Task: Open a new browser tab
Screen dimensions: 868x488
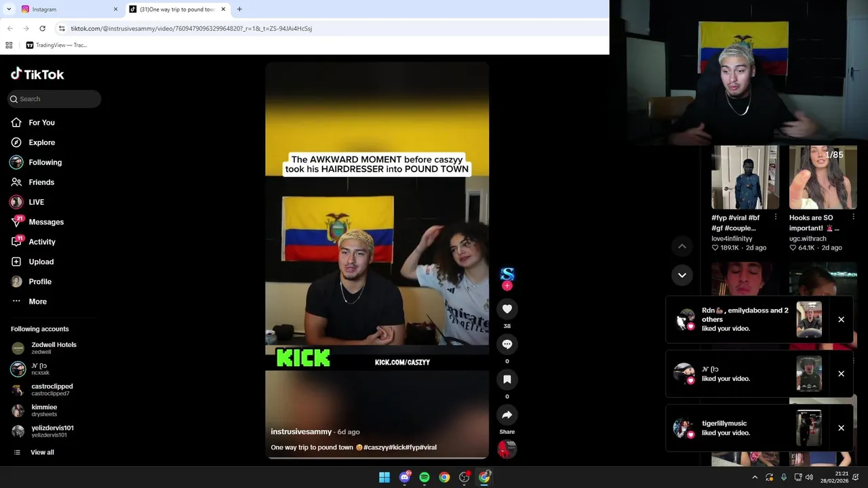Action: coord(239,9)
